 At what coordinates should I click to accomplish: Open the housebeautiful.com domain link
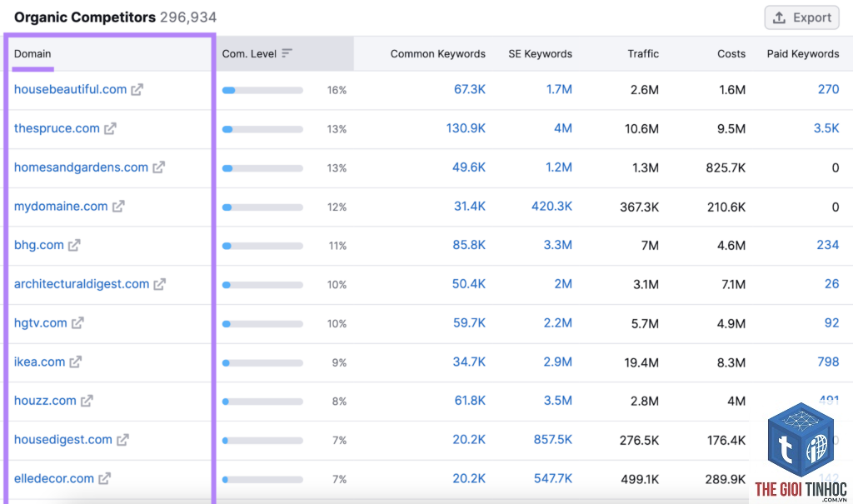pos(70,89)
